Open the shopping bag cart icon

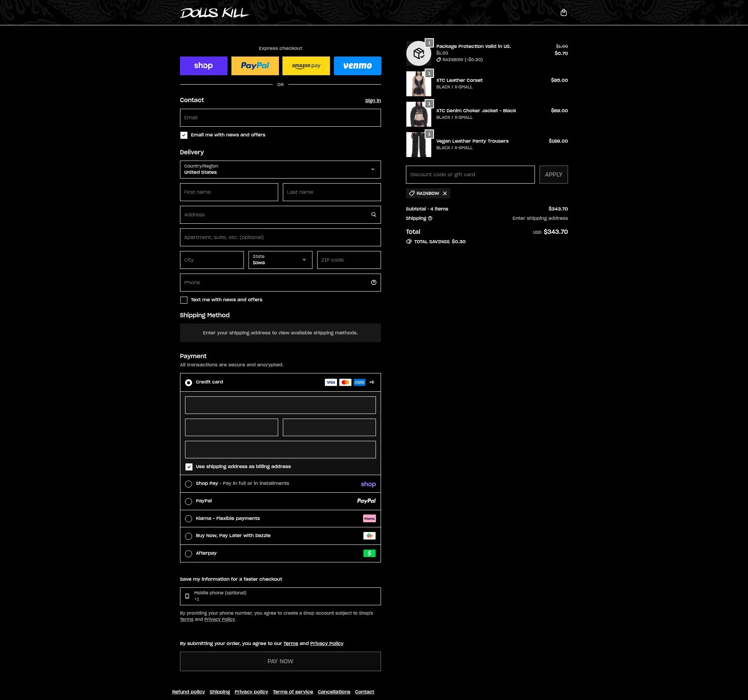563,12
